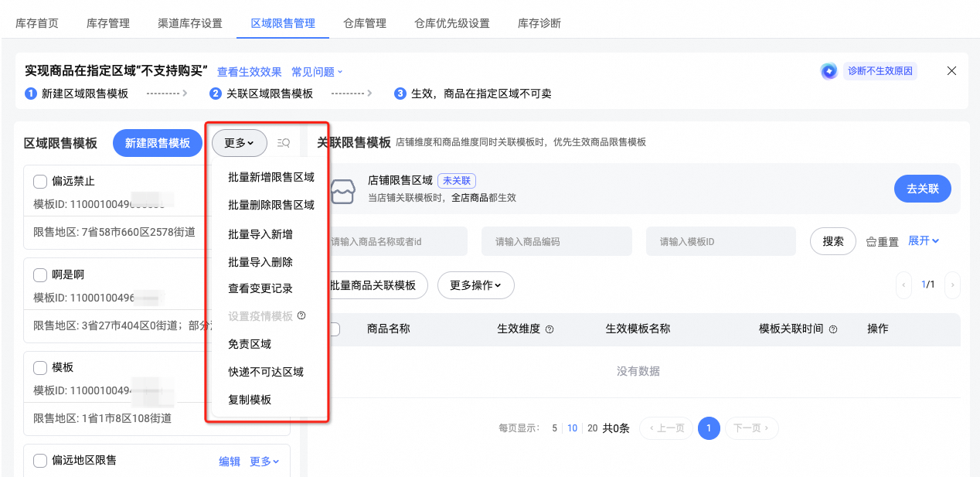980x477 pixels.
Task: Open the 更多操作 dropdown
Action: tap(476, 285)
